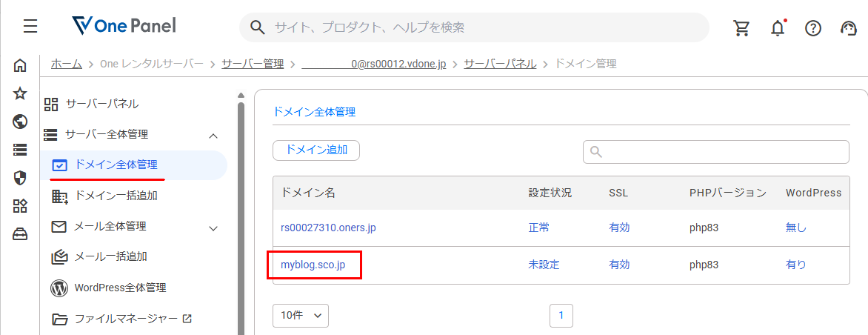Image resolution: width=868 pixels, height=335 pixels.
Task: Collapse the サーバー全体管理 section
Action: tap(214, 135)
